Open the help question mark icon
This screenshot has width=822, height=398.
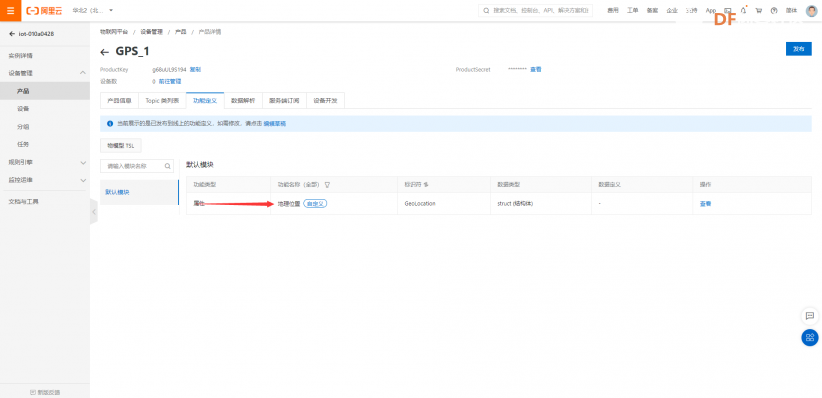click(x=774, y=10)
